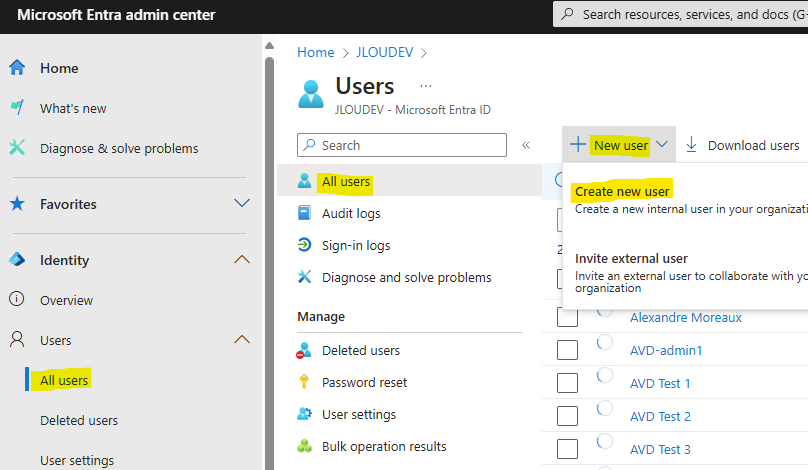The image size is (808, 470).
Task: Click the Diagnose & solve problems wrench icon
Action: click(x=17, y=148)
